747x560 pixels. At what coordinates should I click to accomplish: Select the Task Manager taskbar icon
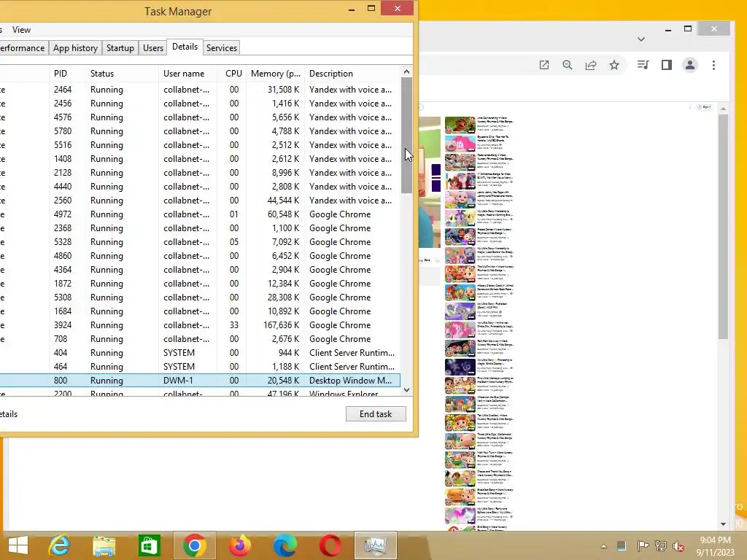376,545
